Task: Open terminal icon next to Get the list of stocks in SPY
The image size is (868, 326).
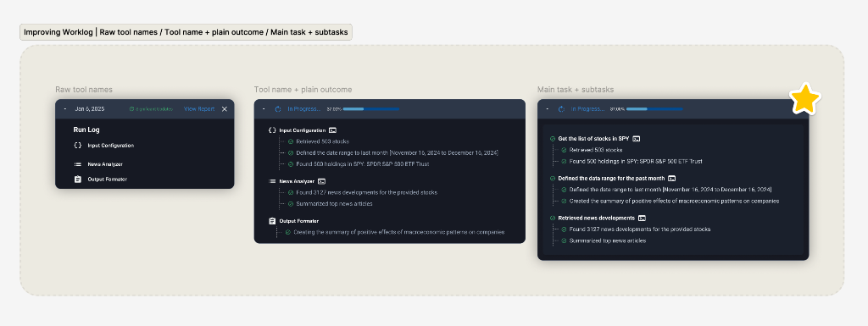Action: click(x=636, y=139)
